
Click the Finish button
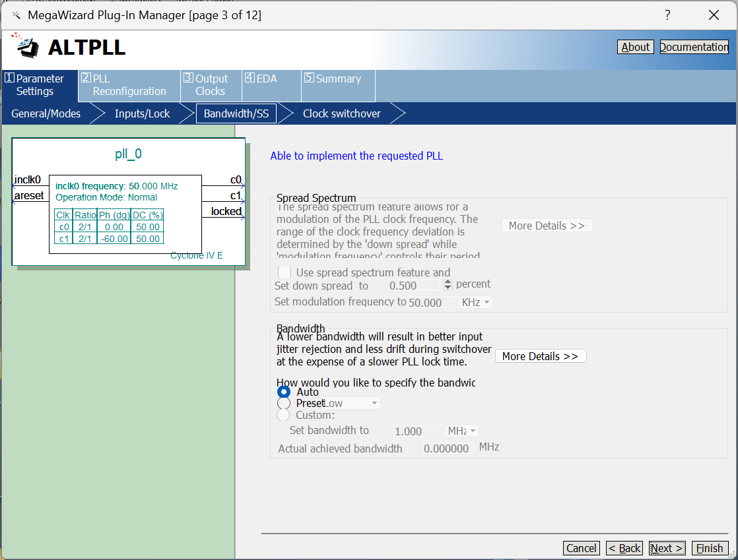point(710,548)
